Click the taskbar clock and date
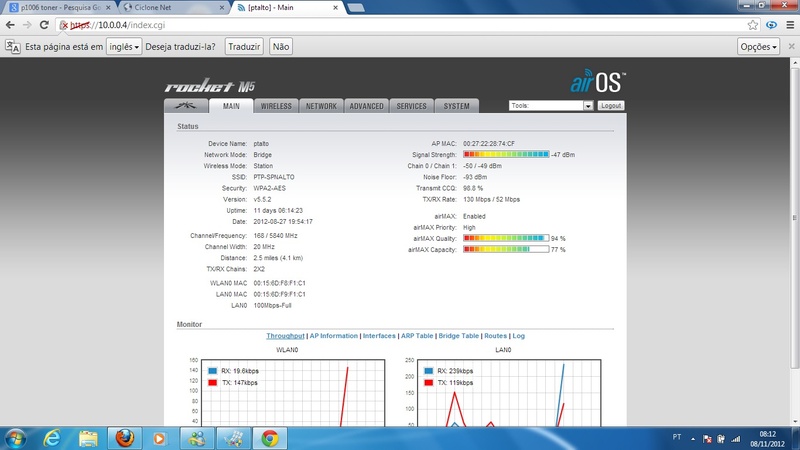Viewport: 800px width, 450px height. tap(767, 439)
